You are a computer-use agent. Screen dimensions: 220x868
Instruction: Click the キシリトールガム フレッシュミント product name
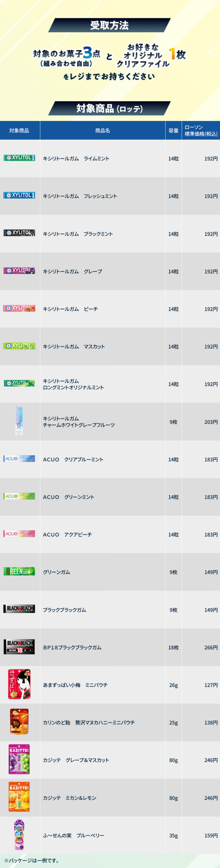click(x=80, y=196)
